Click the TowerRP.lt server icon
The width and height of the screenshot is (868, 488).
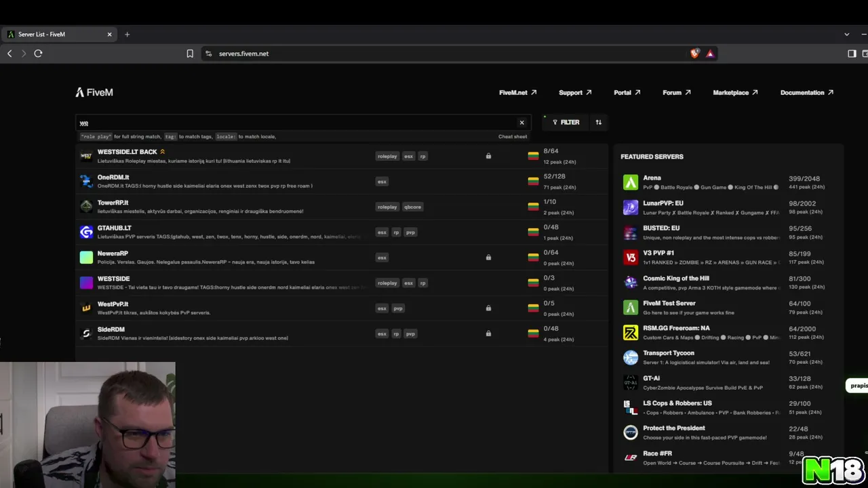(86, 206)
